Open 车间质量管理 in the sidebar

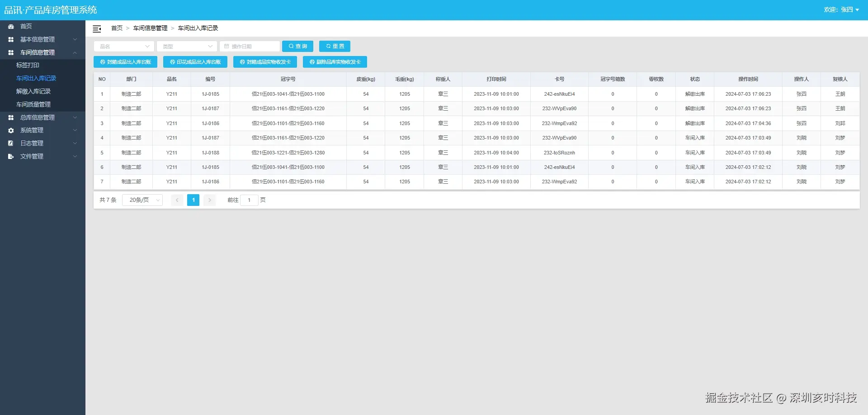pos(33,105)
